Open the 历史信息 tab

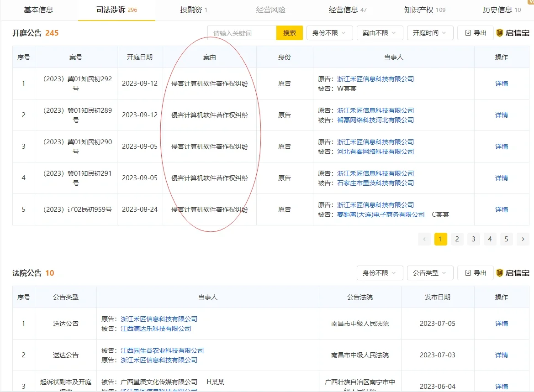click(498, 9)
